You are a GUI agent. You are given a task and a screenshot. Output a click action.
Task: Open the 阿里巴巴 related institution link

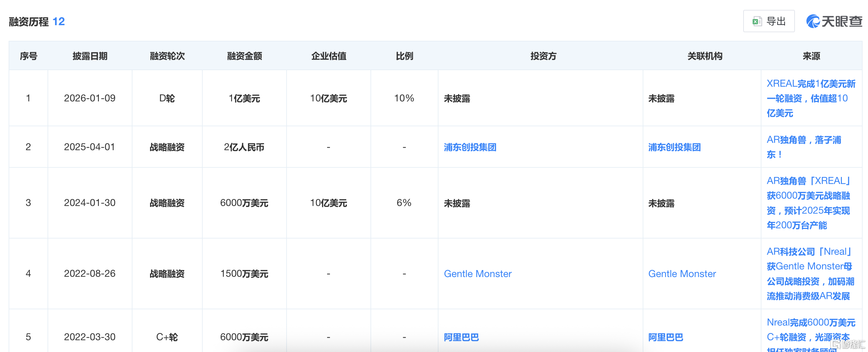[665, 337]
